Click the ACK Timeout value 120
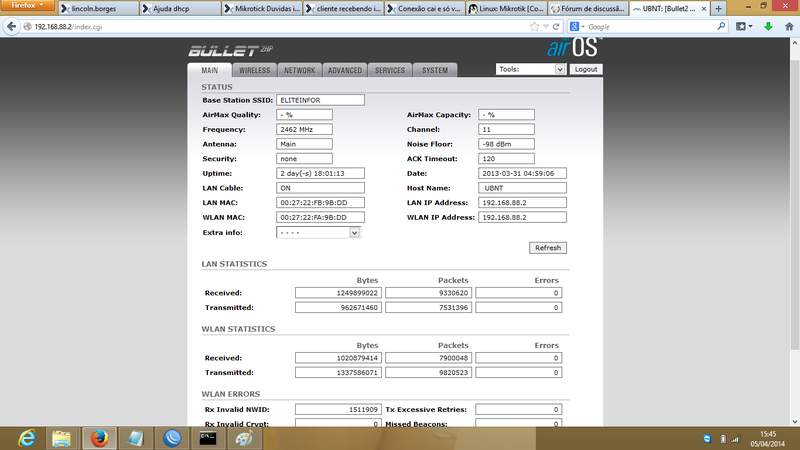The height and width of the screenshot is (450, 800). (506, 159)
